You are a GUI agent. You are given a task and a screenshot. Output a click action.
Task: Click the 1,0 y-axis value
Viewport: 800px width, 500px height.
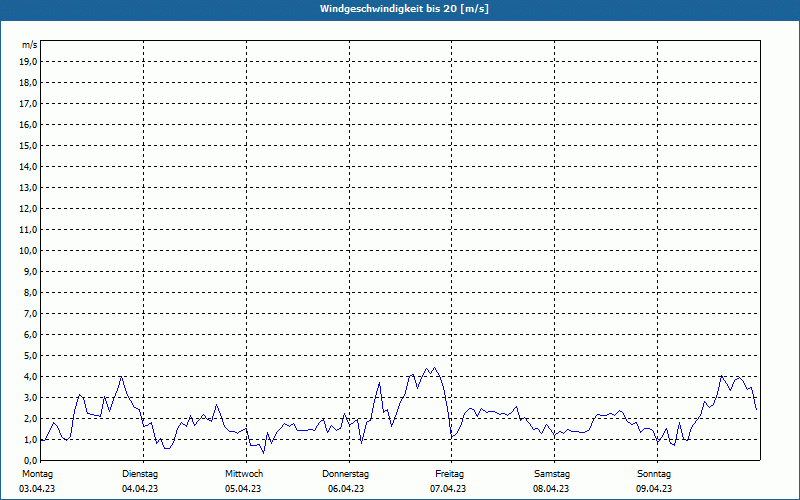tap(30, 439)
